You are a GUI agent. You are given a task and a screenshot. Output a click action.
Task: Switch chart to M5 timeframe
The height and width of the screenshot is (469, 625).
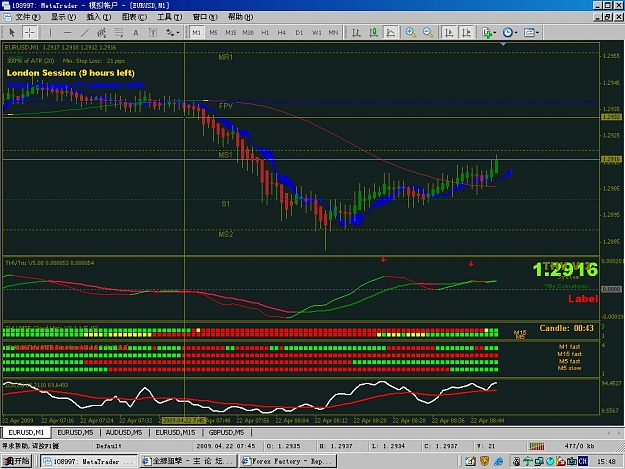point(214,33)
